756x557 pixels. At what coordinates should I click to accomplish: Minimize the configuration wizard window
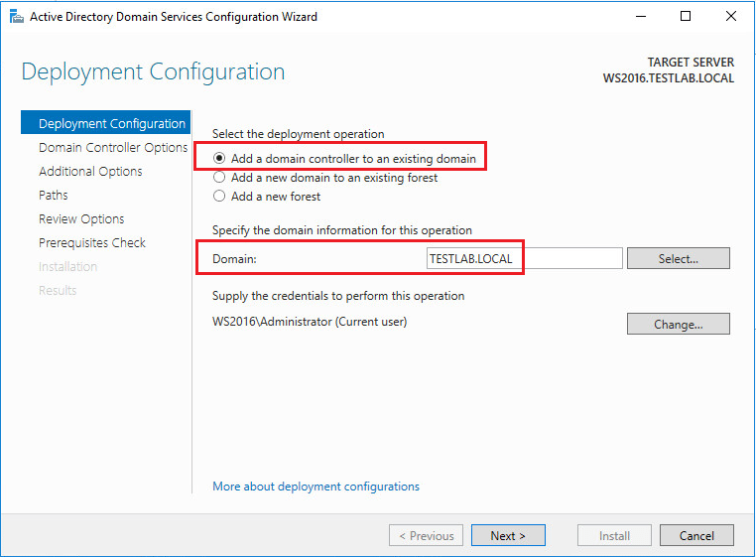tap(640, 17)
